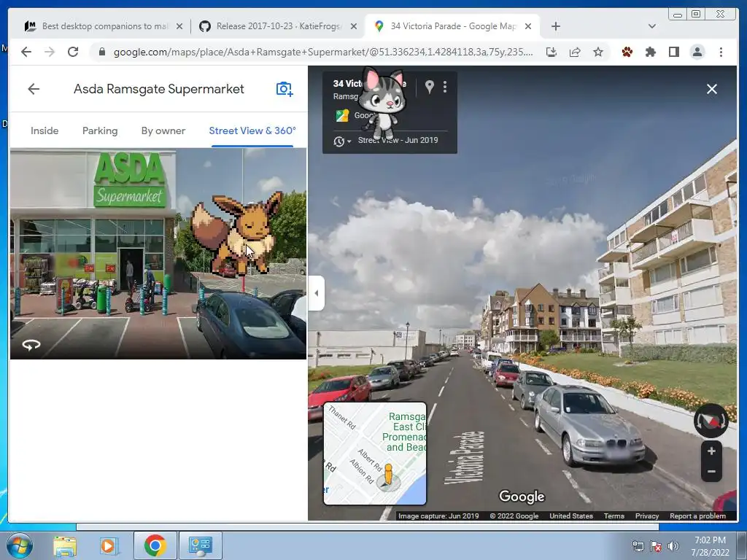Click the Street View compass
The width and height of the screenshot is (747, 560).
[711, 421]
